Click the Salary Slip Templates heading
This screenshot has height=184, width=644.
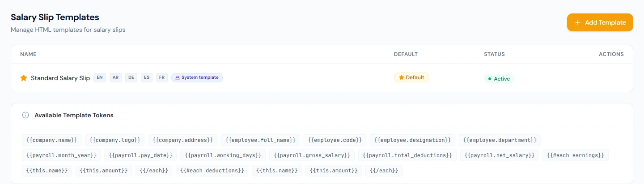55,17
